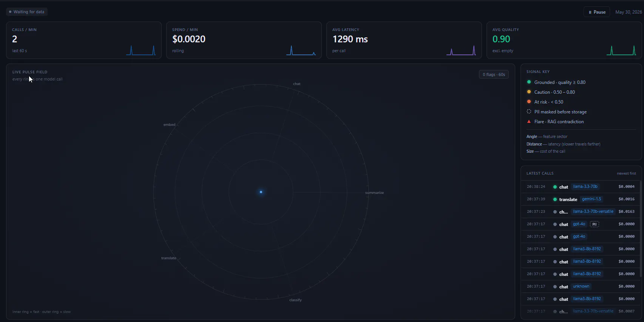Click the $0.0163 cost value
Screen dimensions: 644x322
tap(626, 212)
